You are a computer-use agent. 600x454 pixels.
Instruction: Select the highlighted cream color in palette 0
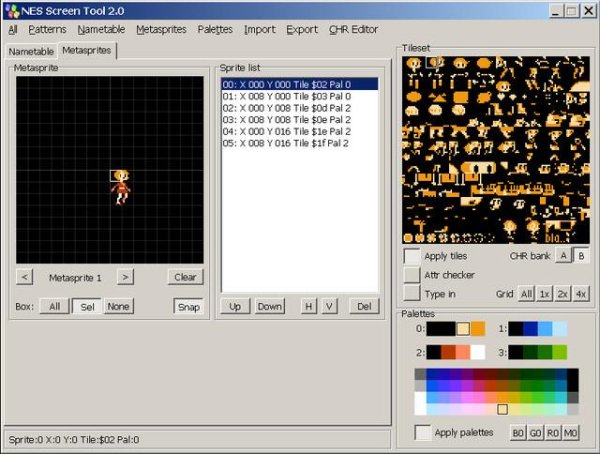[463, 329]
